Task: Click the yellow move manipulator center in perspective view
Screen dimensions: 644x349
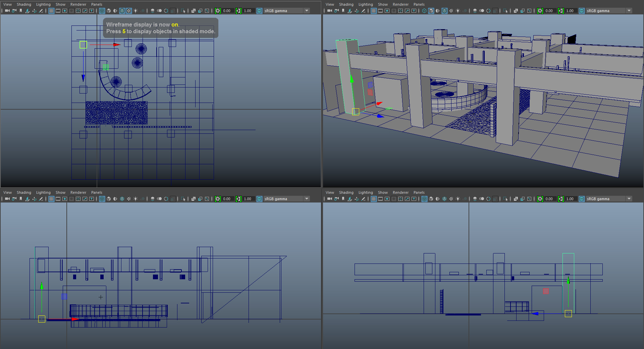Action: [x=356, y=112]
